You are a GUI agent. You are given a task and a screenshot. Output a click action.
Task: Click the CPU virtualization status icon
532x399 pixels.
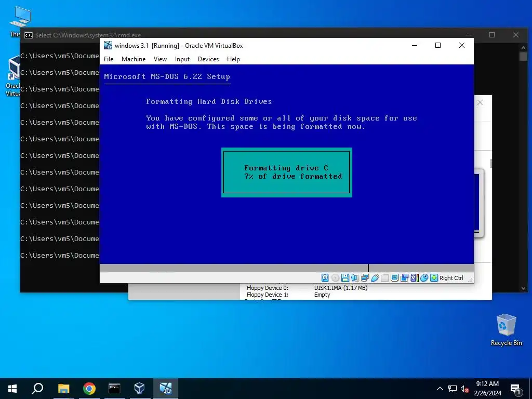click(414, 278)
